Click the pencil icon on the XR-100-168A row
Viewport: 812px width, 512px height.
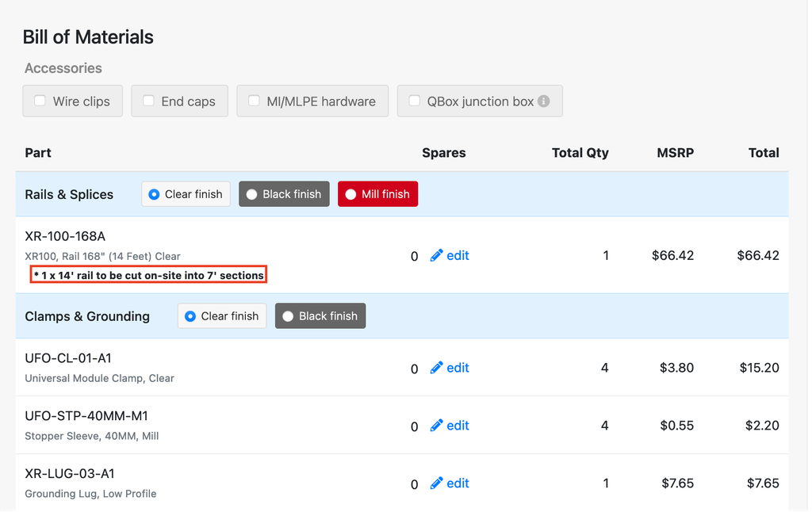coord(437,256)
